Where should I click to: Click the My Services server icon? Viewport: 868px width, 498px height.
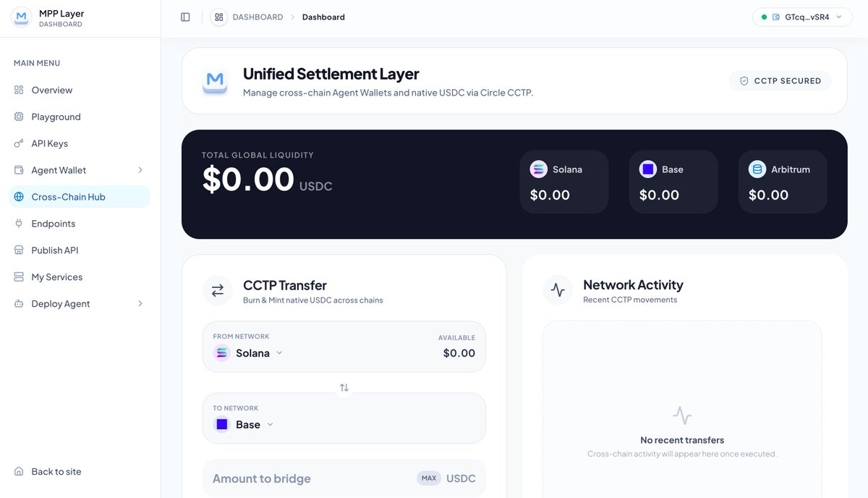click(x=19, y=277)
